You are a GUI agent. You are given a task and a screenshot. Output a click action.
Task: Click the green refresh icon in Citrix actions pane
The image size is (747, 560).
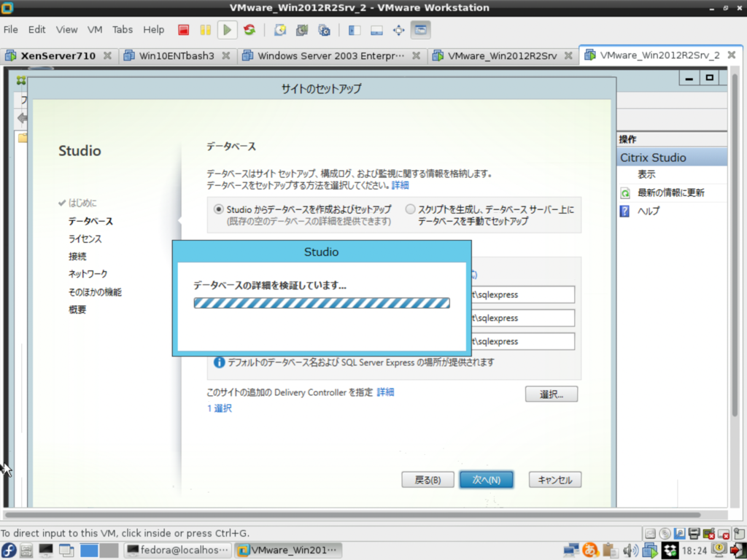624,192
